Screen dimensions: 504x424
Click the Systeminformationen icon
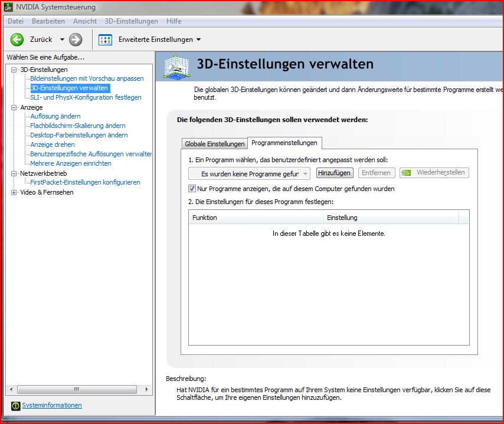point(15,406)
